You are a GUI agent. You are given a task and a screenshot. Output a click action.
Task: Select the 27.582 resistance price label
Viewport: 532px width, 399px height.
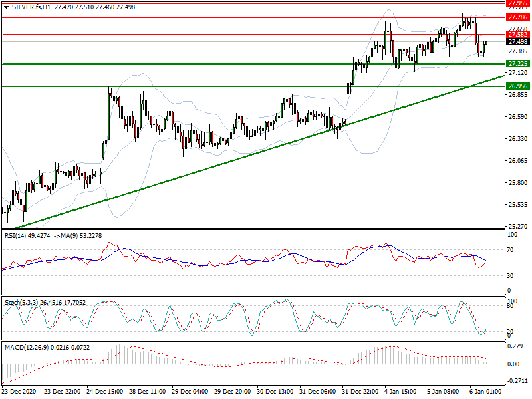tap(518, 35)
